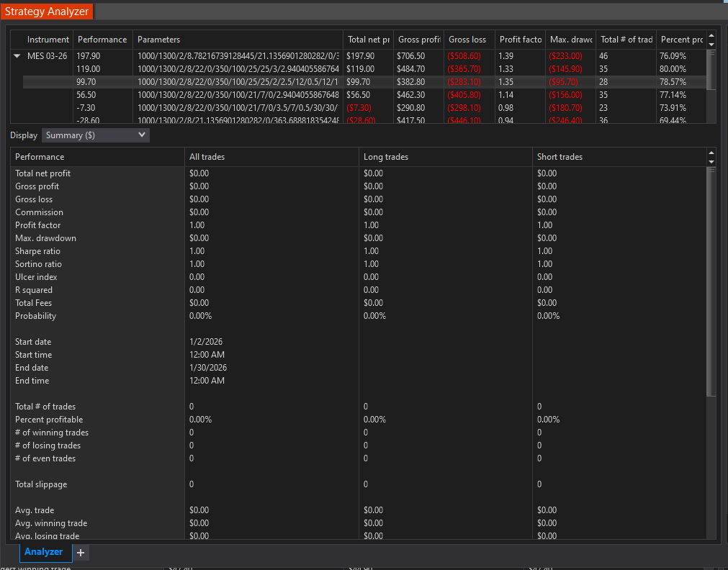Sort by the Profit factor column header
The height and width of the screenshot is (570, 728).
[x=520, y=40]
